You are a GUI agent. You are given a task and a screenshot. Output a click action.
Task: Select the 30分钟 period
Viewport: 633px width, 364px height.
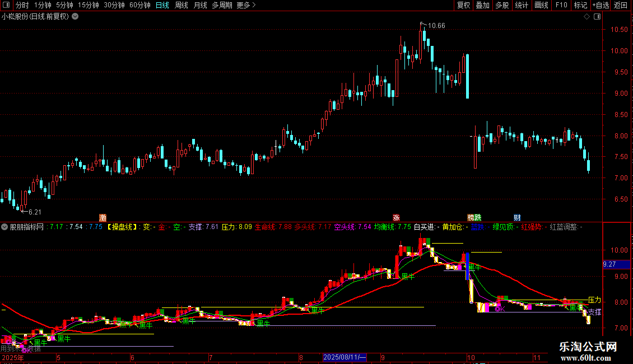(x=114, y=5)
